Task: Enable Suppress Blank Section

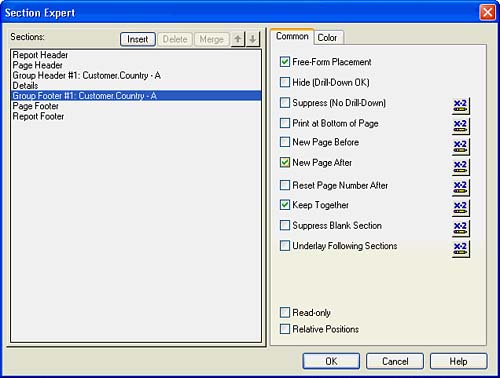Action: click(x=285, y=225)
